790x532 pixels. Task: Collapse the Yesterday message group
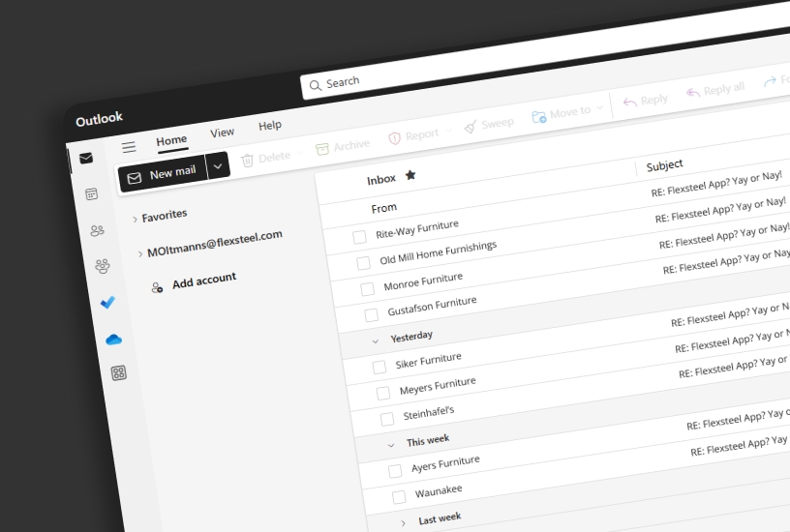[x=376, y=341]
